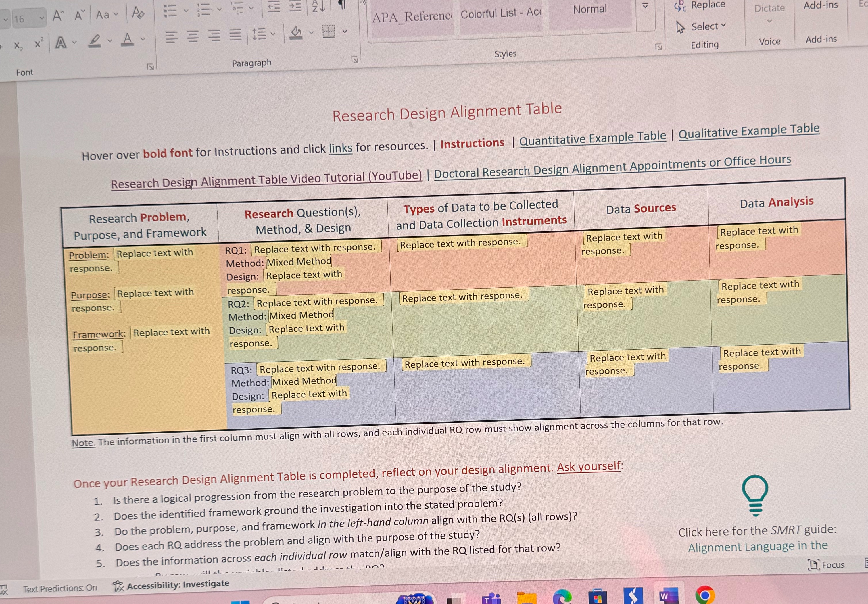The width and height of the screenshot is (868, 604).
Task: Click the Increase Font Size icon
Action: tap(57, 16)
